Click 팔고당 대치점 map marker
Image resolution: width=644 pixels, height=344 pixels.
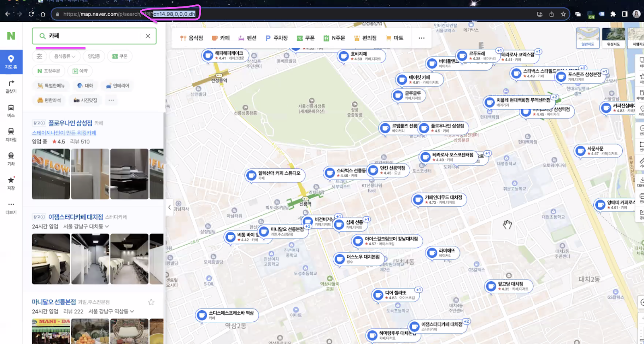pyautogui.click(x=509, y=286)
